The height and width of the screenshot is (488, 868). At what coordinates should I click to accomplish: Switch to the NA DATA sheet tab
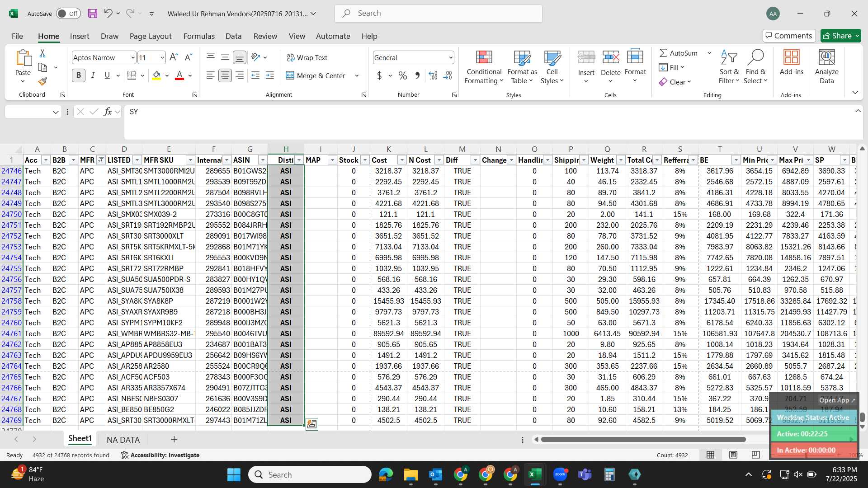pos(123,440)
